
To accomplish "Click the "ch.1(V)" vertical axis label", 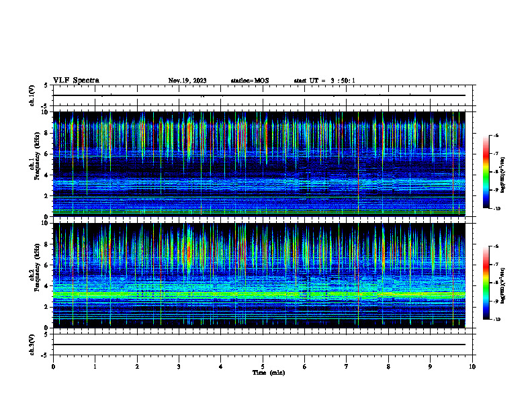I will coord(32,95).
